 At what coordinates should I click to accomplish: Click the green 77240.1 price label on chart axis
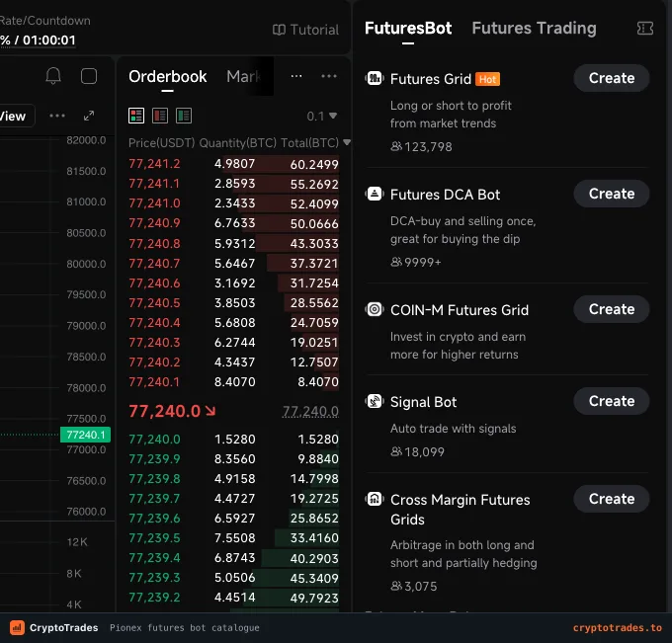(x=86, y=435)
